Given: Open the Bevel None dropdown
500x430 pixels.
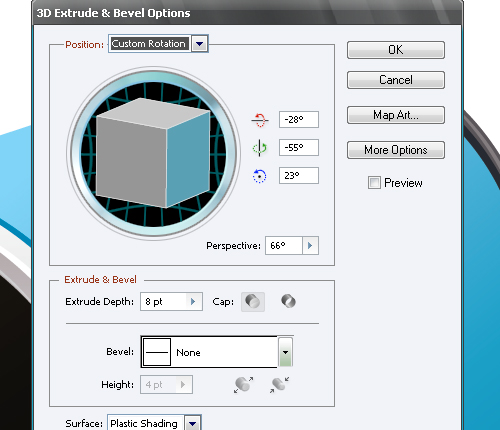Looking at the screenshot, I should pyautogui.click(x=285, y=352).
